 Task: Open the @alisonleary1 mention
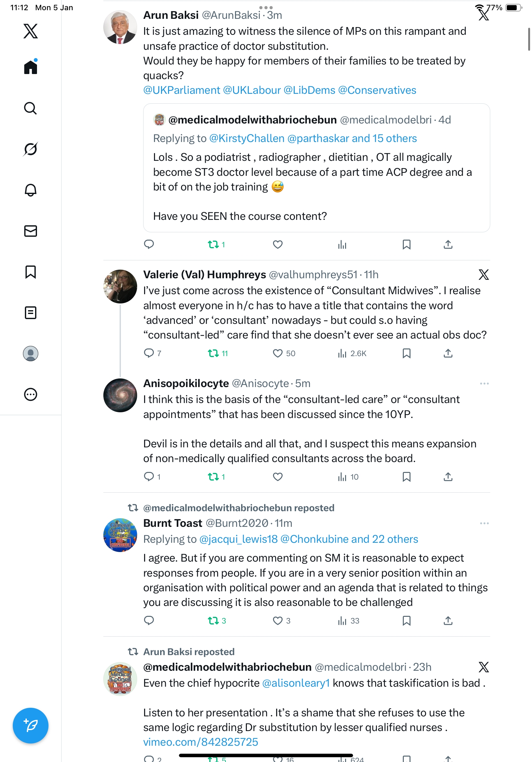tap(296, 683)
